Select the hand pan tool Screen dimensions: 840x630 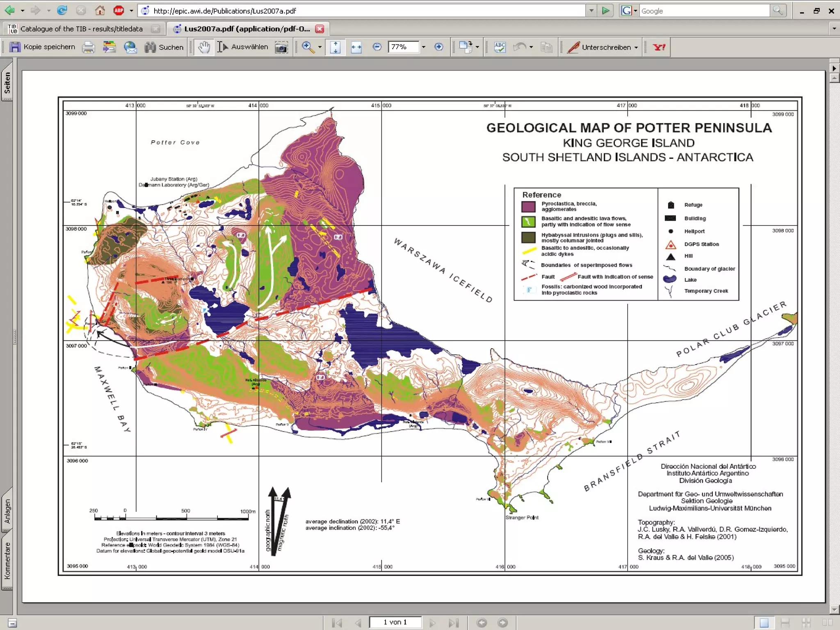click(x=204, y=47)
